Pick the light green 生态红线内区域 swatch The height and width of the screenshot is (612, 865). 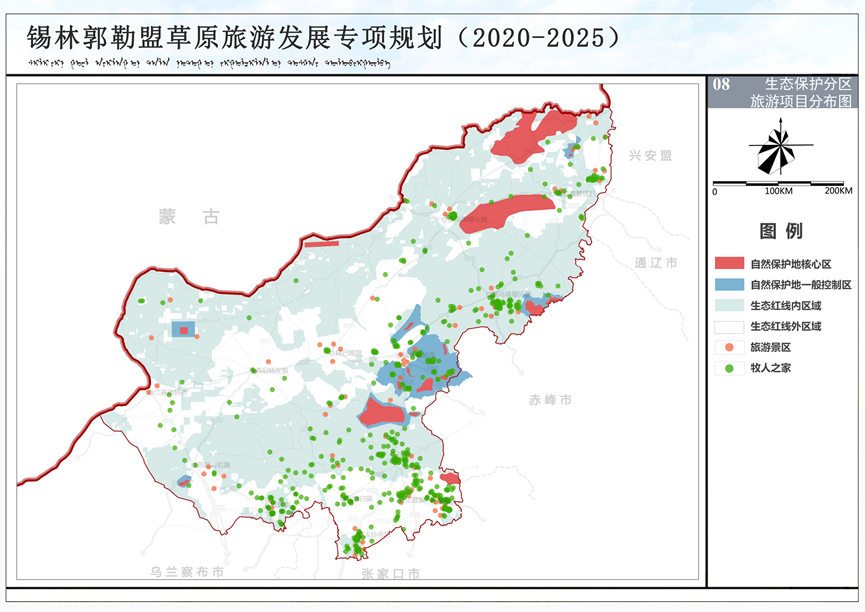[x=729, y=306]
